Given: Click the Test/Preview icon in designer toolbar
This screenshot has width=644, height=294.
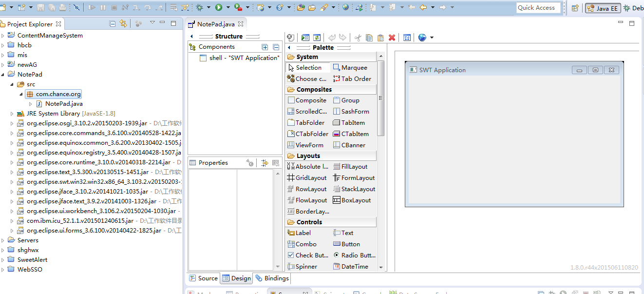Looking at the screenshot, I should click(x=305, y=38).
